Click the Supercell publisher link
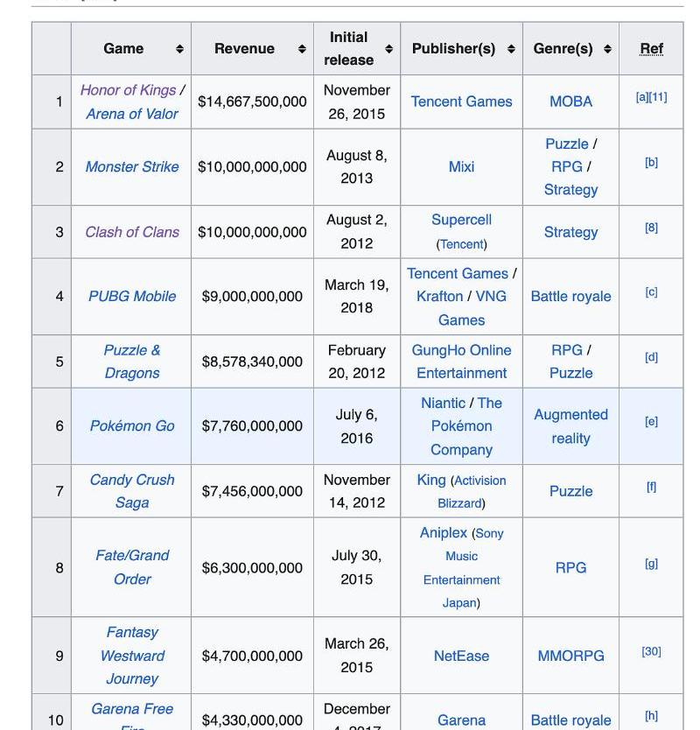Viewport: 700px width, 730px height. coord(461,220)
